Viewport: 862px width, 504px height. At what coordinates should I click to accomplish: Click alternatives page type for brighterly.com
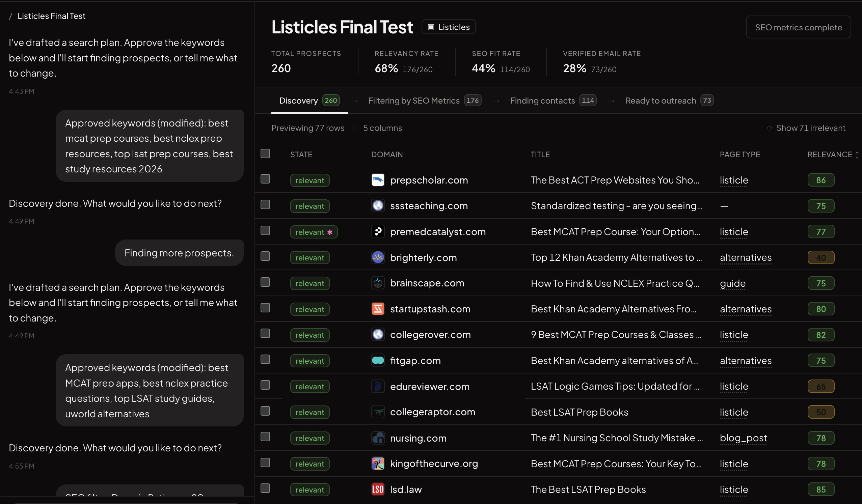coord(746,257)
